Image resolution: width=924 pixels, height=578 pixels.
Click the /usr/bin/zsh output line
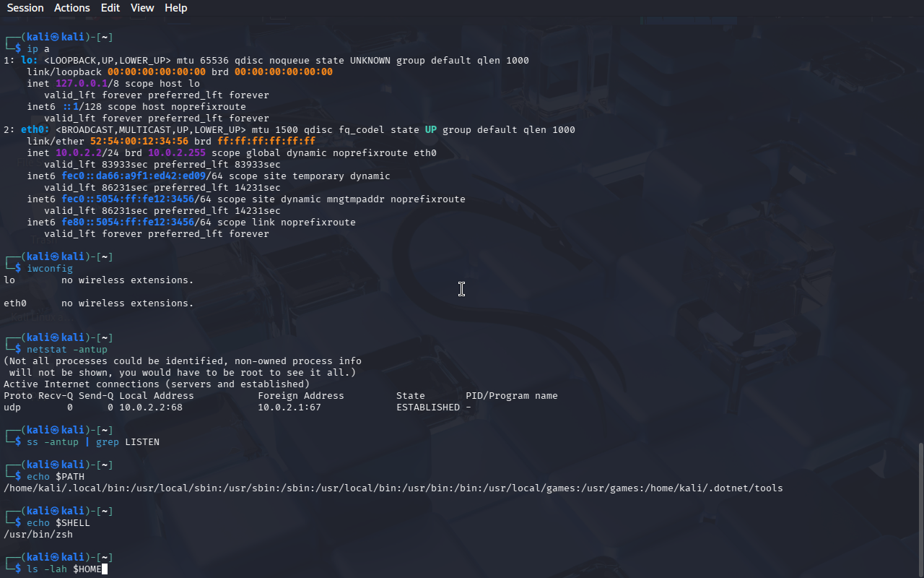pyautogui.click(x=38, y=535)
